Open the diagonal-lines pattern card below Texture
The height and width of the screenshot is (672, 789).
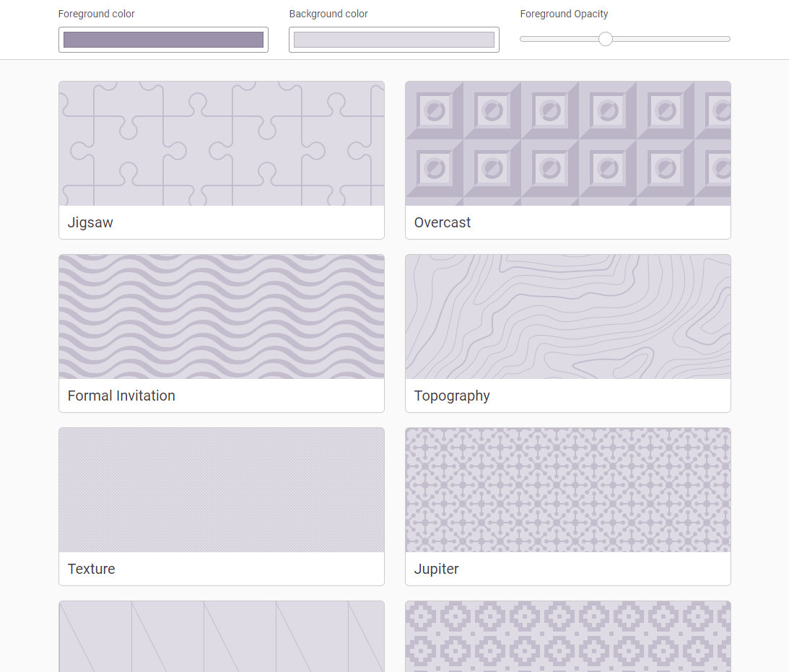(222, 637)
